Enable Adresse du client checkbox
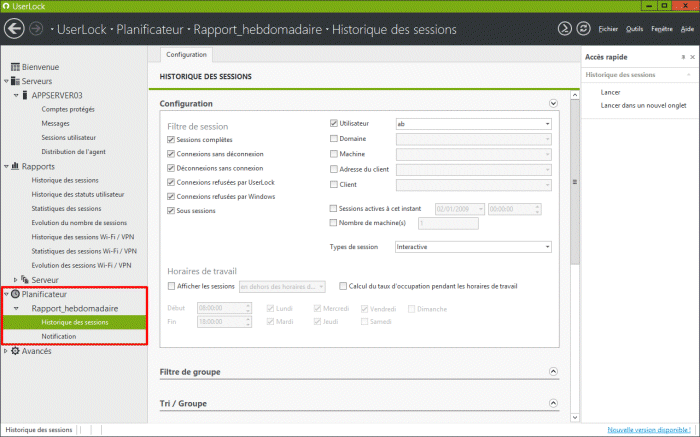The height and width of the screenshot is (437, 700). [333, 169]
